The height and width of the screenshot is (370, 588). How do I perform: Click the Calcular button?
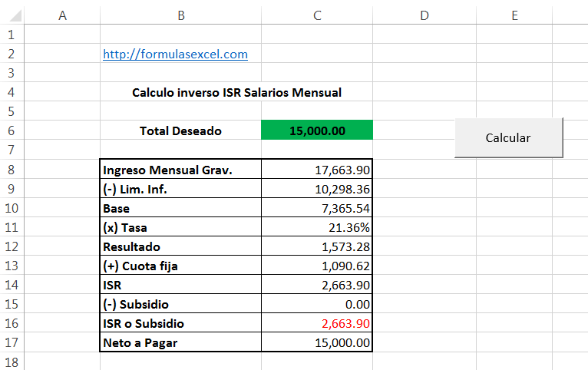(x=508, y=138)
